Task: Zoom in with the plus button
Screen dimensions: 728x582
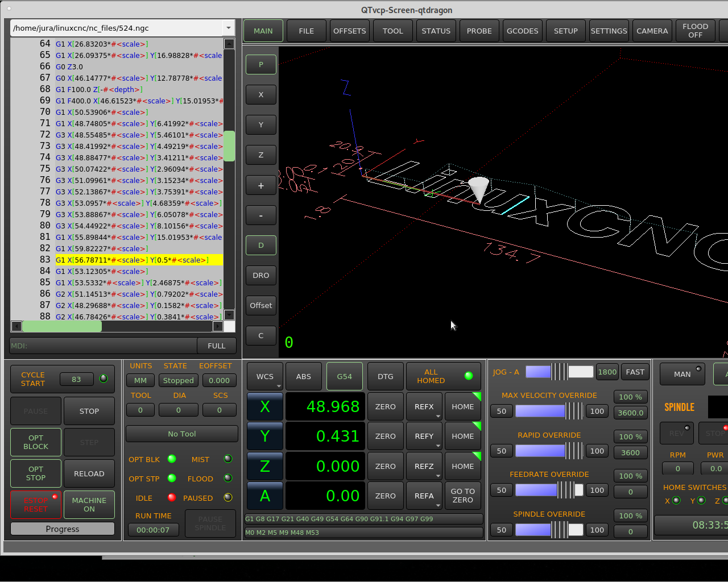Action: pos(261,185)
